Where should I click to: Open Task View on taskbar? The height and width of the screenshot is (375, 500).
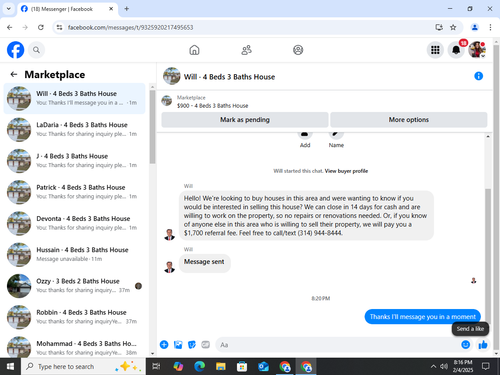(156, 367)
